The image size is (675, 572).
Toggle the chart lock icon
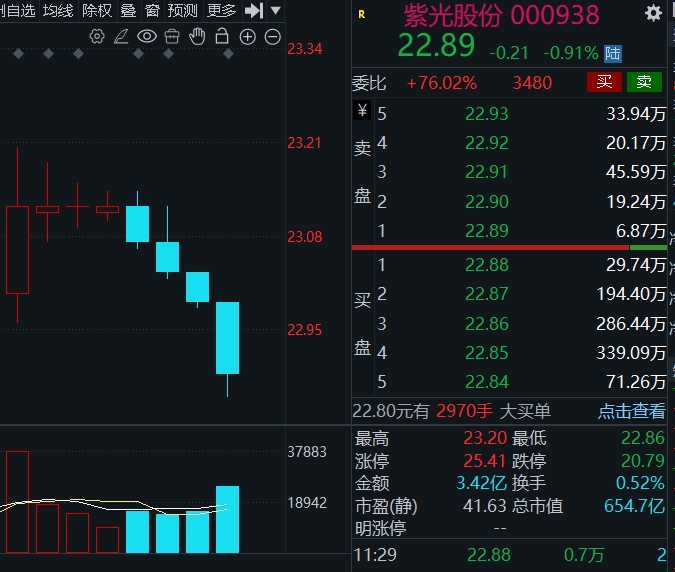[x=222, y=36]
